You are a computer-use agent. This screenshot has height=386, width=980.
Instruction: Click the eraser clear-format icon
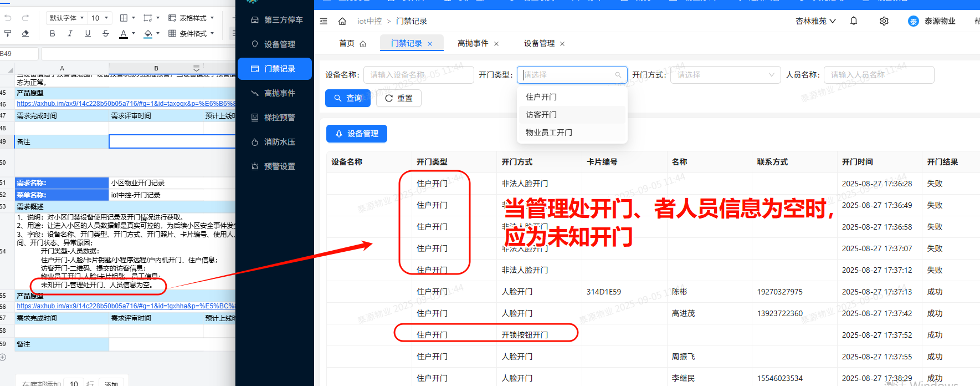click(25, 33)
